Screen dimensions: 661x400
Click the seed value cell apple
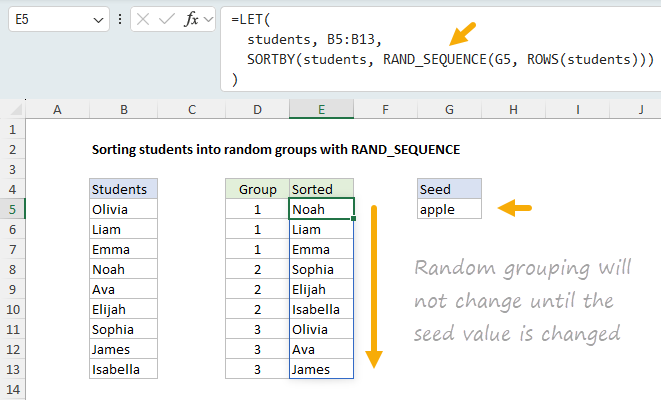(x=449, y=209)
